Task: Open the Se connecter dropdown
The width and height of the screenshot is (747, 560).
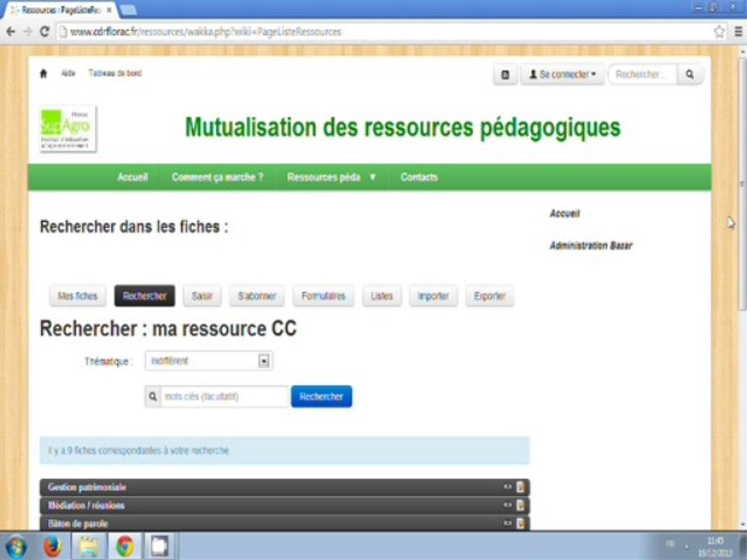Action: [562, 75]
